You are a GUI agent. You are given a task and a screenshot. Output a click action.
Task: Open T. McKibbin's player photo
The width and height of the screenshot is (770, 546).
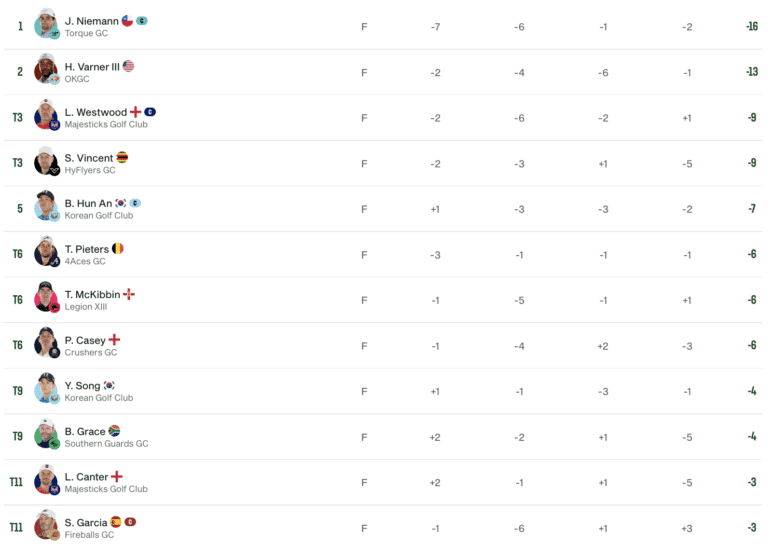[47, 297]
